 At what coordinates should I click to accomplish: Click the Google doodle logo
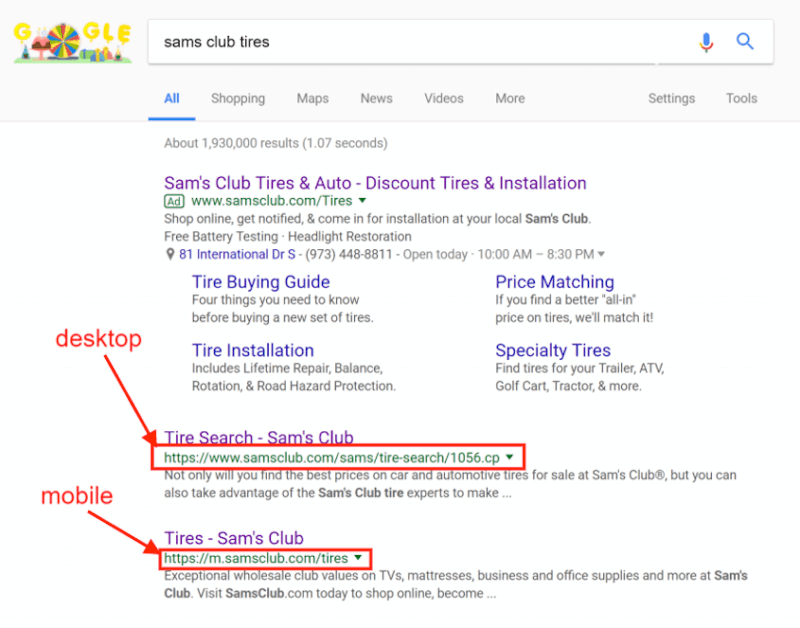pyautogui.click(x=72, y=42)
